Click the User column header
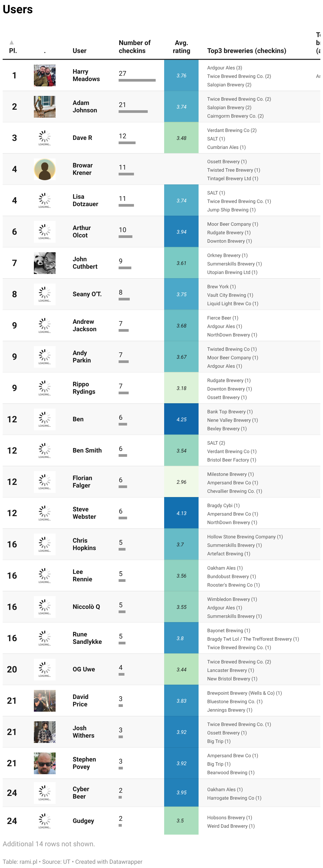Screen dimensions: 323x868 pyautogui.click(x=79, y=51)
